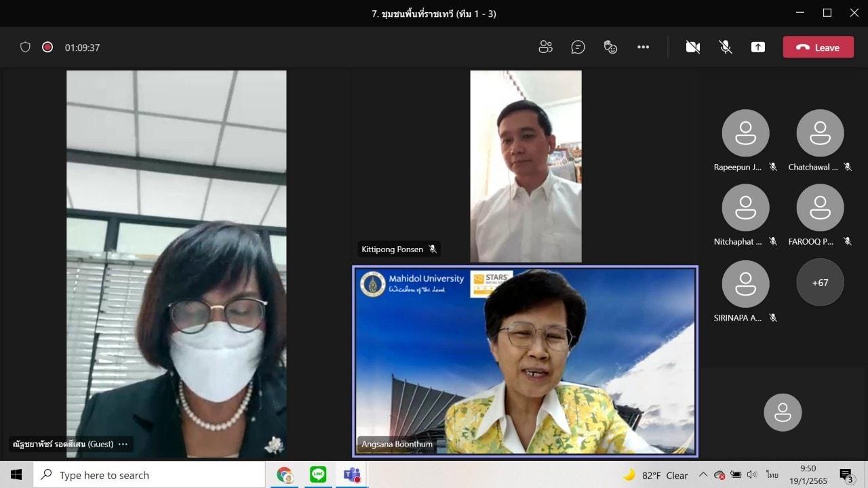Select Rapeepun participant avatar

[x=745, y=133]
